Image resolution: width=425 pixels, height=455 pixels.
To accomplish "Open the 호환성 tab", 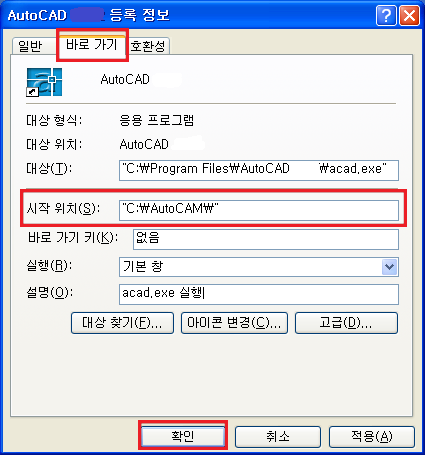I will click(x=148, y=46).
